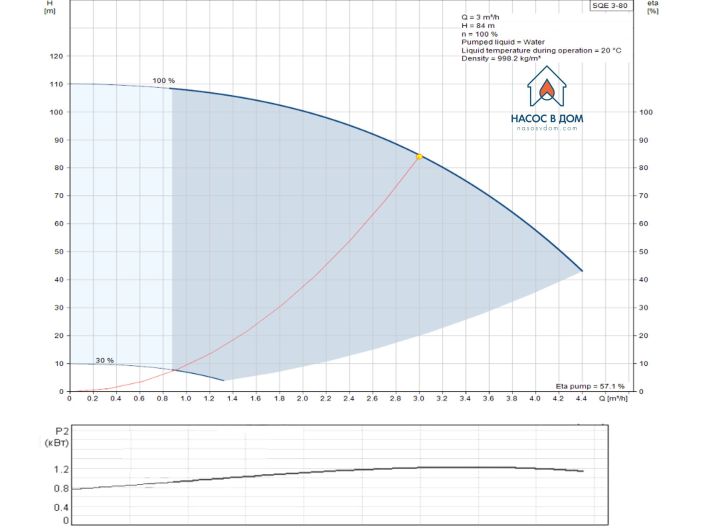Select the yellow duty point marker
The image size is (704, 528).
(419, 156)
